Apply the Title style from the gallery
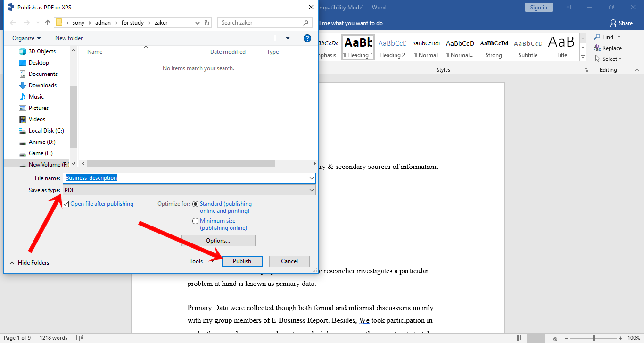The height and width of the screenshot is (343, 644). pyautogui.click(x=561, y=47)
